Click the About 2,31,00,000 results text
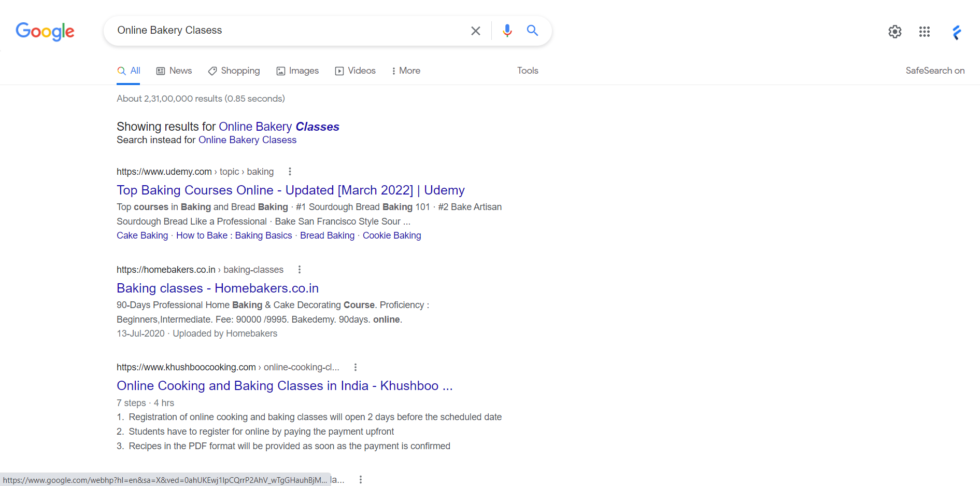 click(201, 99)
